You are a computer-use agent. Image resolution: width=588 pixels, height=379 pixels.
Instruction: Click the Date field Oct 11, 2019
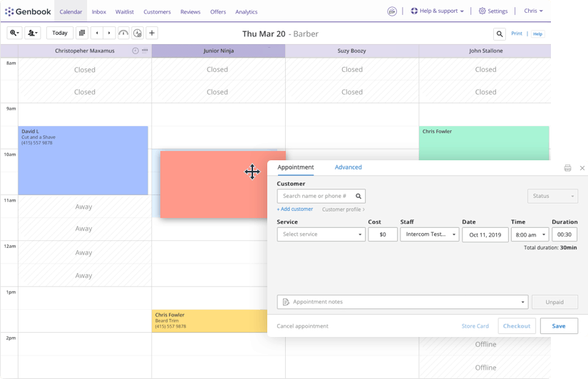(485, 234)
